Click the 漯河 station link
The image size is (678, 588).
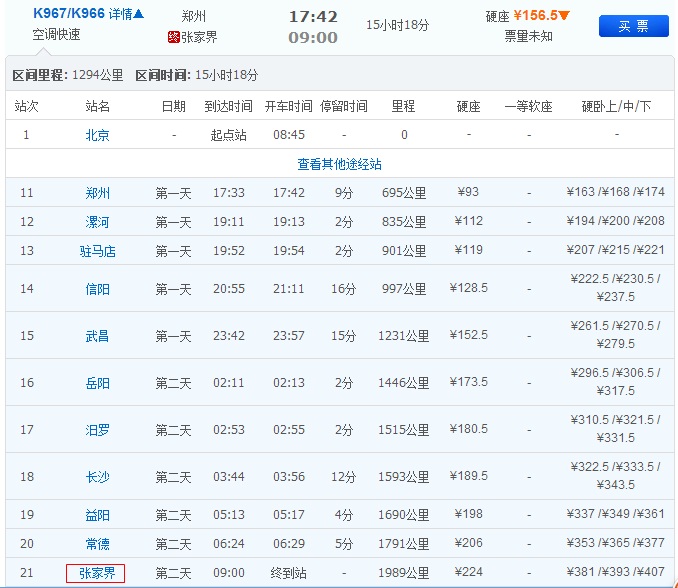(98, 222)
